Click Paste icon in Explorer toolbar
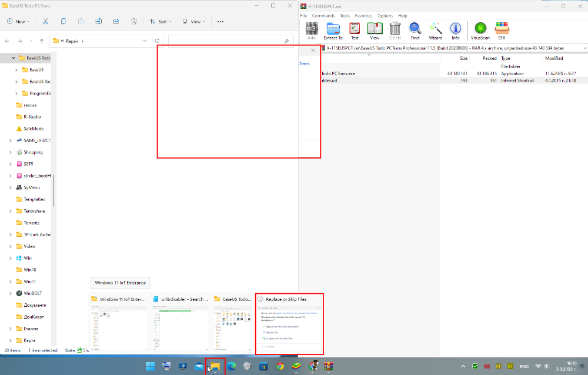 point(81,21)
